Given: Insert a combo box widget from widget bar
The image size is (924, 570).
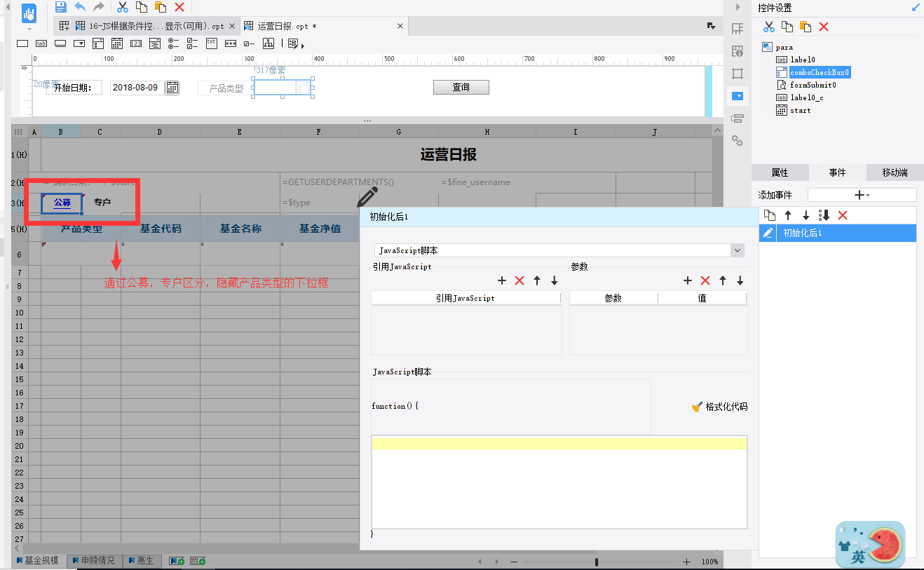Looking at the screenshot, I should point(79,43).
